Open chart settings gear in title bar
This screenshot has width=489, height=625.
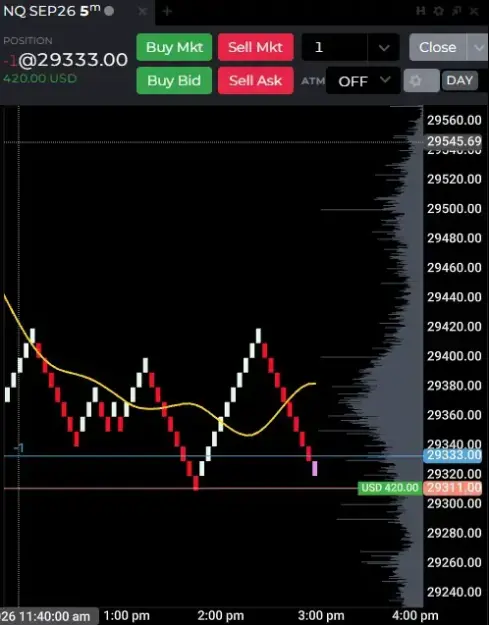pyautogui.click(x=439, y=11)
